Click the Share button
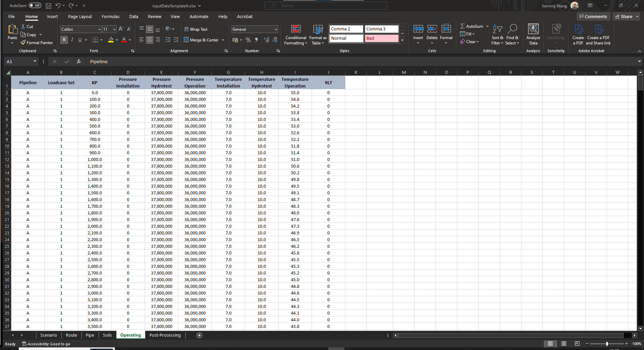Screen dimensions: 644x350 625,16
